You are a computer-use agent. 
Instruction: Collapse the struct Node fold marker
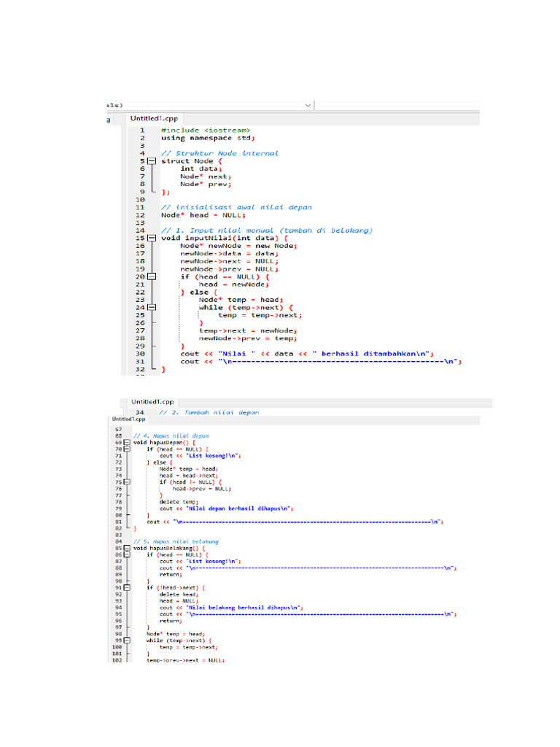click(151, 161)
